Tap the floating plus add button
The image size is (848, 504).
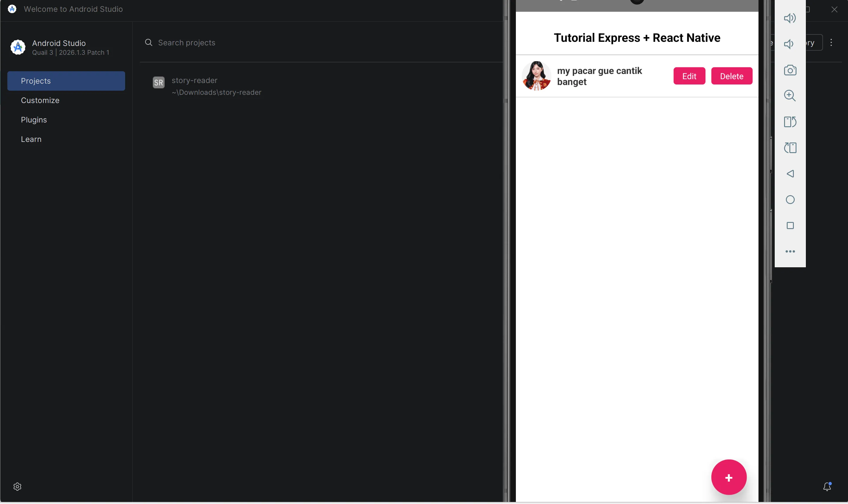click(x=728, y=477)
